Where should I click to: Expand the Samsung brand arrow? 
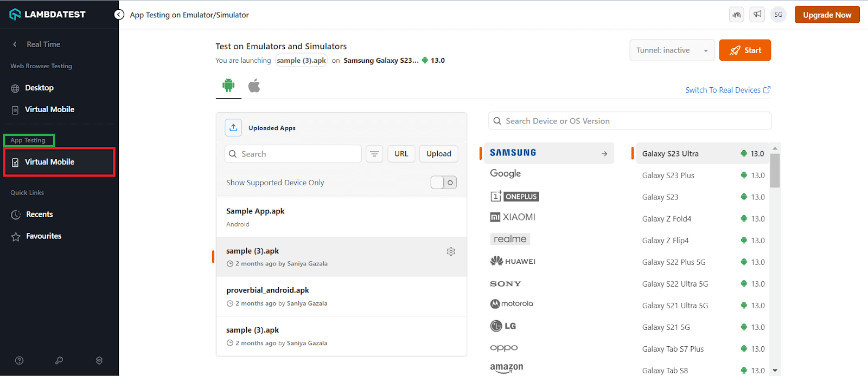[604, 154]
